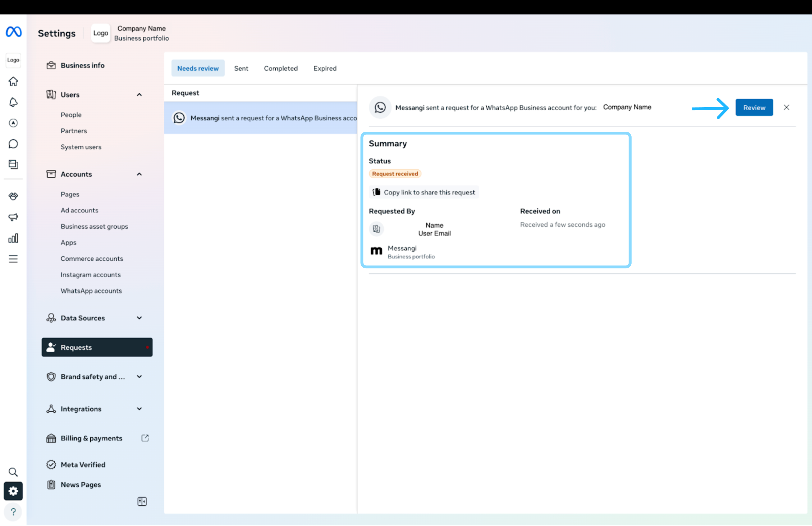
Task: Click the All tools hamburger icon
Action: pos(13,259)
